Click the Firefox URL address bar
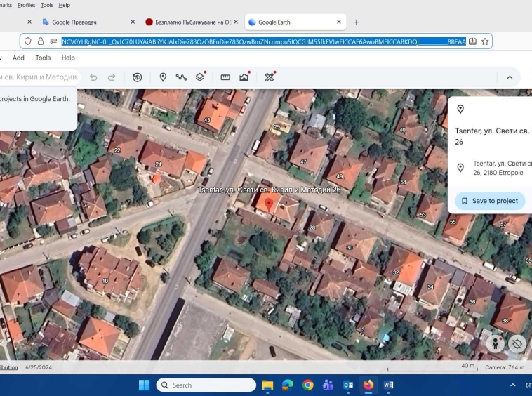The width and height of the screenshot is (532, 396). [263, 41]
